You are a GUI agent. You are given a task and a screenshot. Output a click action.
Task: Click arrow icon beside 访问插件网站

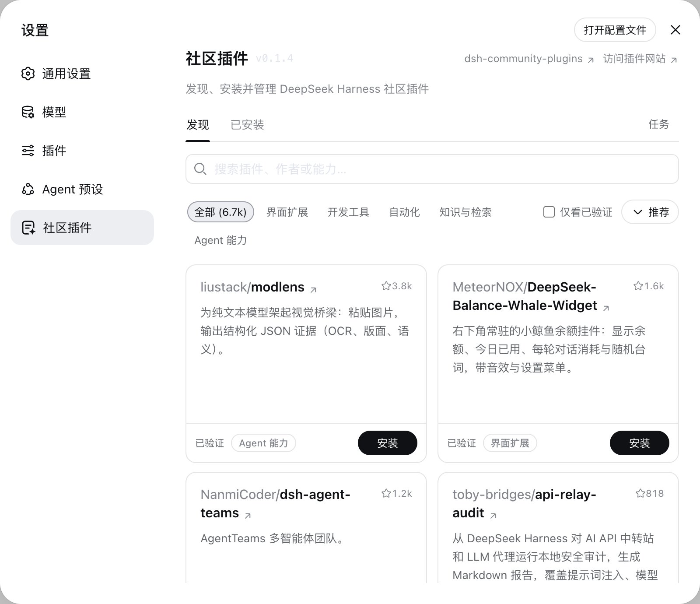tap(674, 60)
